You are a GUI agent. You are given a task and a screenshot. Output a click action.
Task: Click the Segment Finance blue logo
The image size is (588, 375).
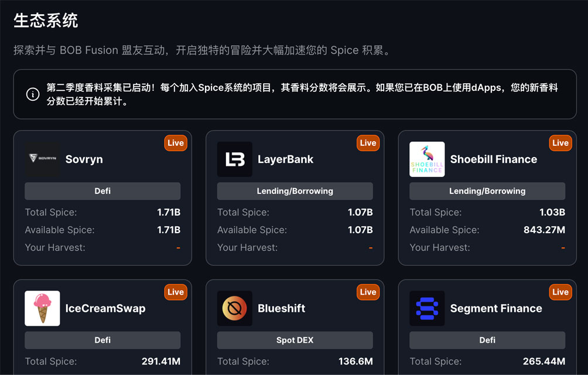[427, 308]
